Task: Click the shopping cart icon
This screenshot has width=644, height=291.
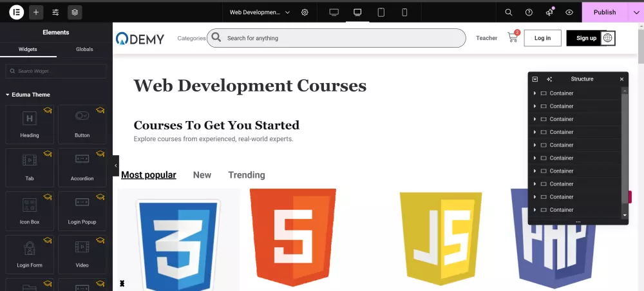Action: click(513, 37)
